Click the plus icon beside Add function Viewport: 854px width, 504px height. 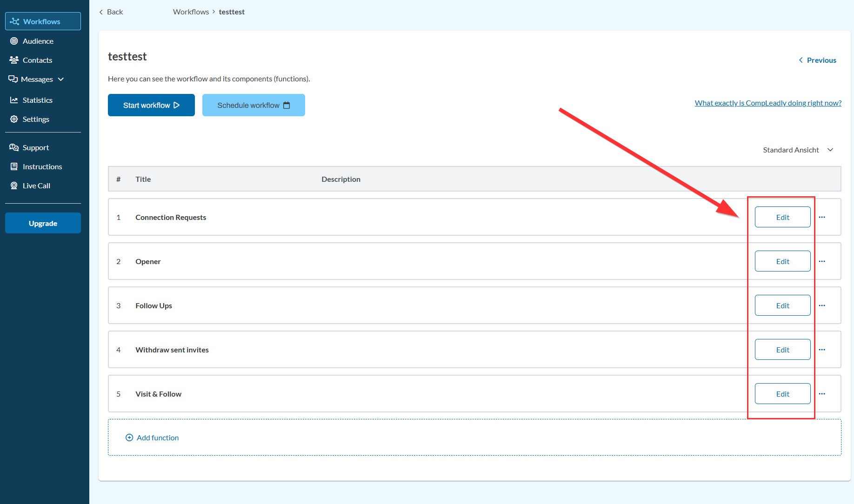129,438
